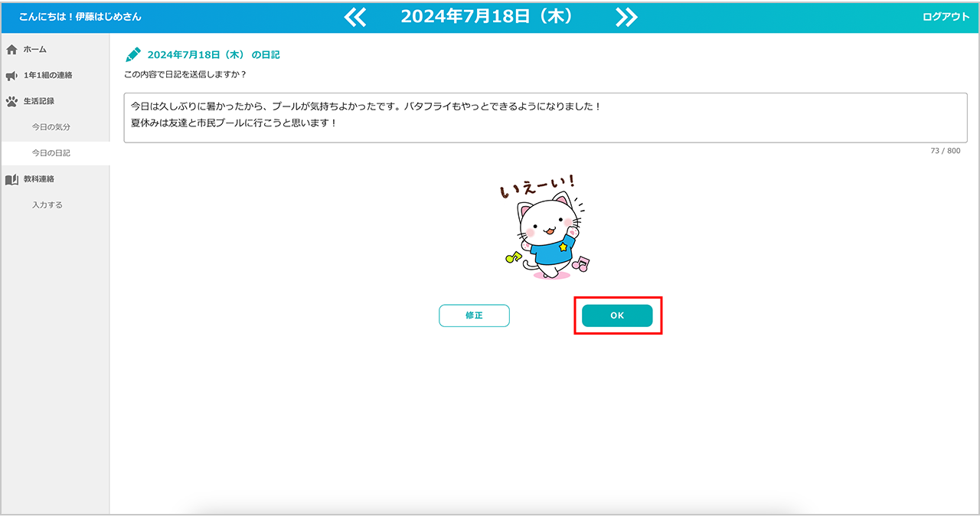The image size is (980, 517).
Task: Select the 生活記録 section label
Action: click(x=38, y=101)
